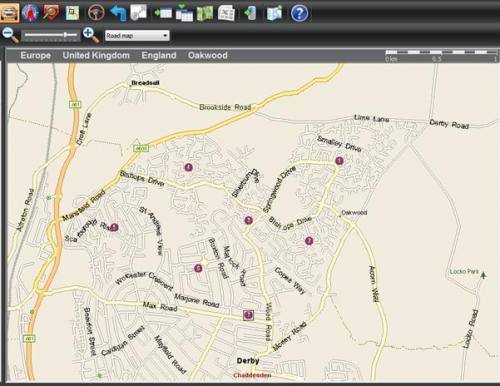Click the Locko Park tree symbol
The image size is (500, 386).
click(484, 275)
